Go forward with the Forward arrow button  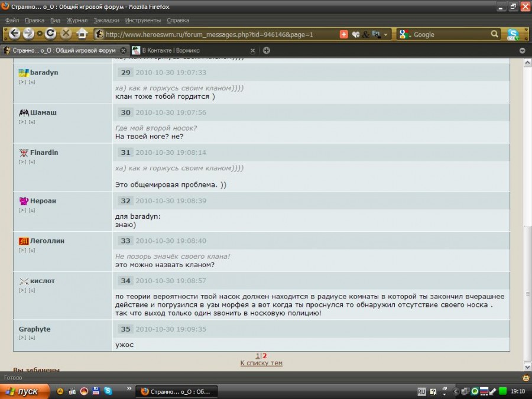click(x=28, y=34)
